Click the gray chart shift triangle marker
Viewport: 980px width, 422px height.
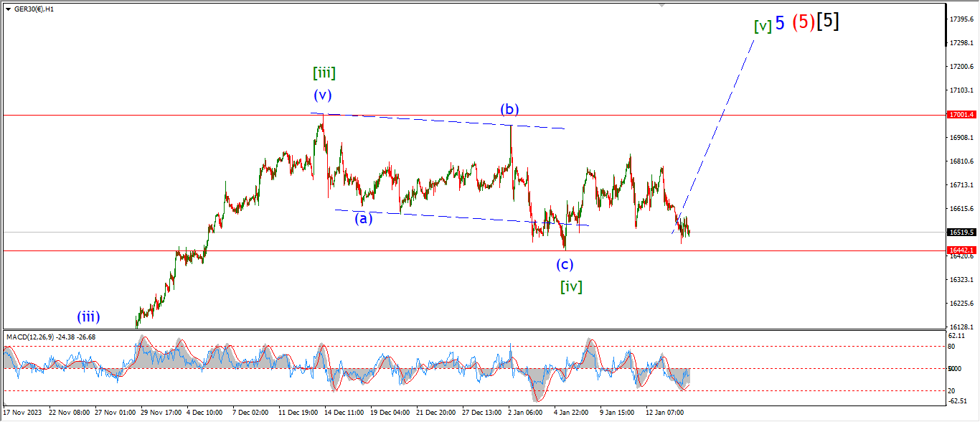click(x=662, y=6)
